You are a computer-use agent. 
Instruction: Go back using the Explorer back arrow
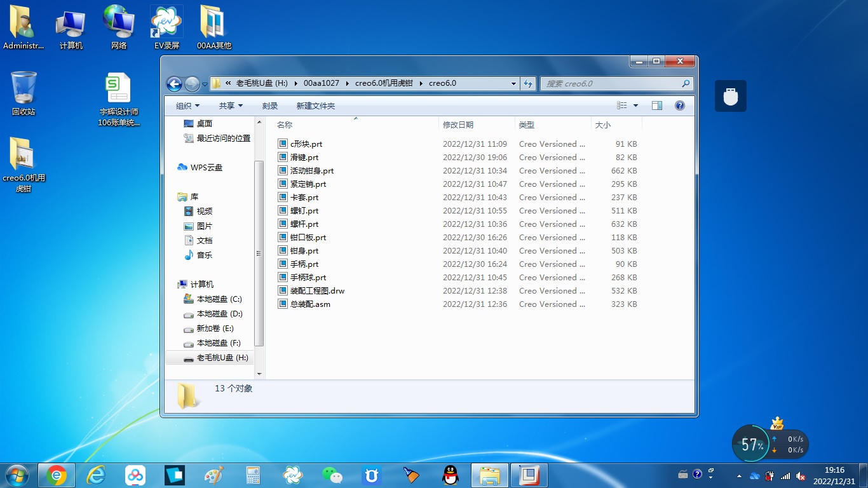[x=174, y=84]
